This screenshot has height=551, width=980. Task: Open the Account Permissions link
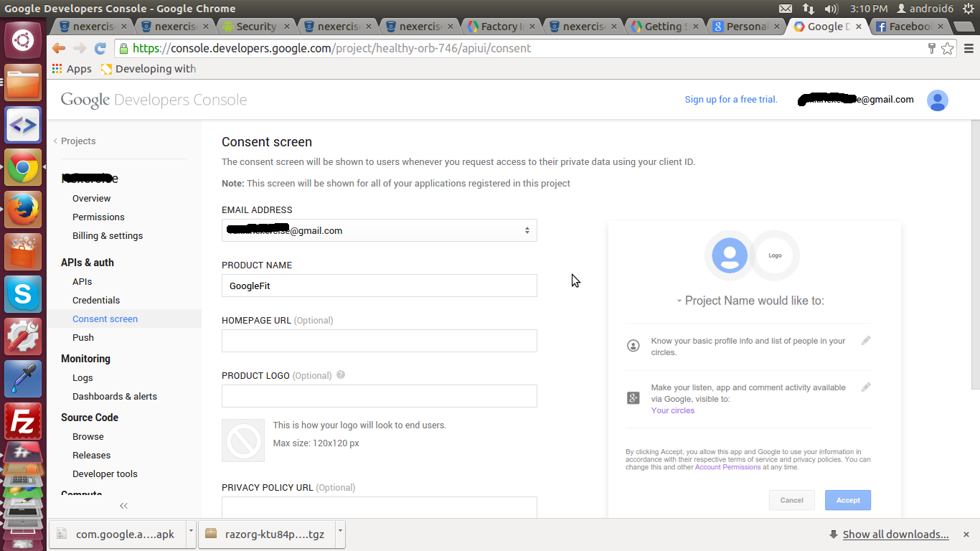tap(727, 467)
